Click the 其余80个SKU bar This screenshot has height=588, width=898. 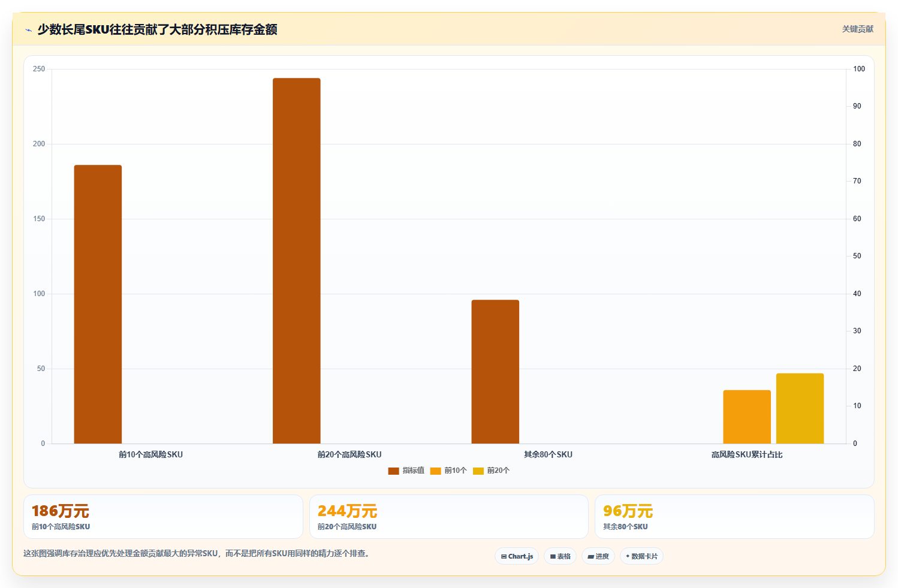(495, 372)
